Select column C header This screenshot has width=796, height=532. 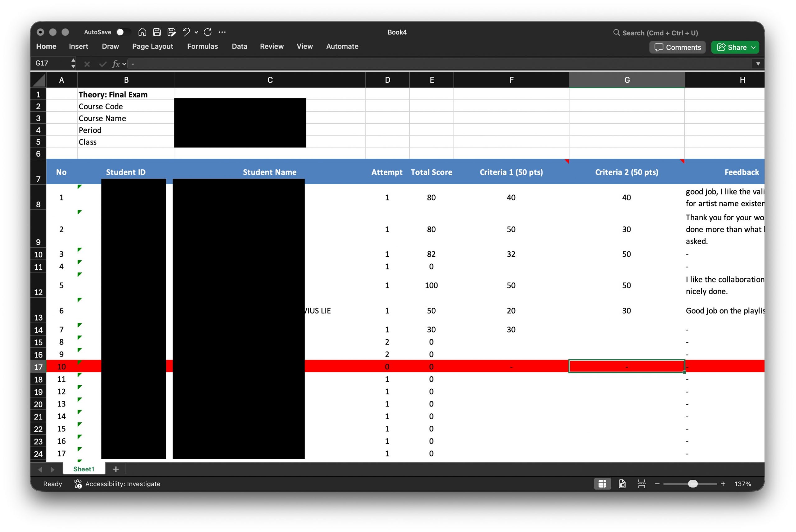pyautogui.click(x=270, y=80)
